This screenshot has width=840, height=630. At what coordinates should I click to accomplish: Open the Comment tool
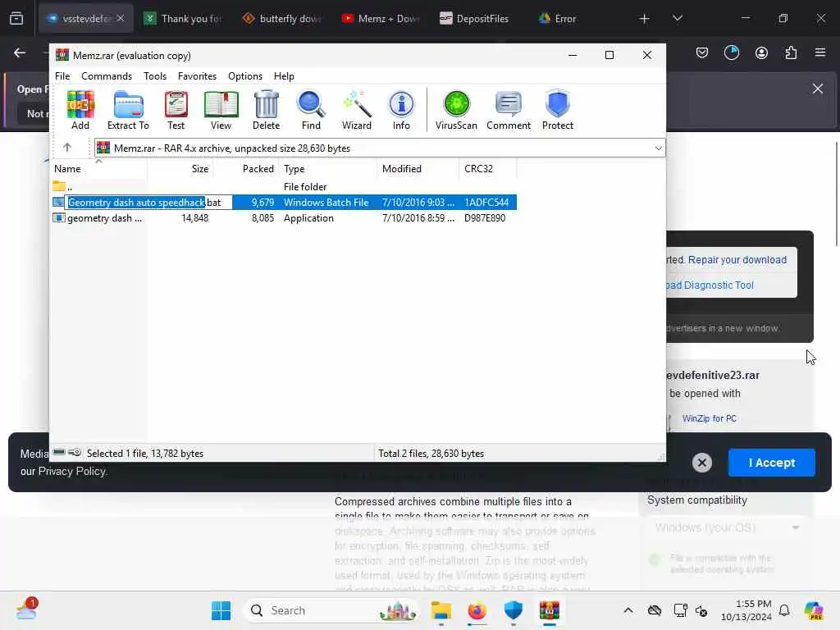(x=509, y=110)
